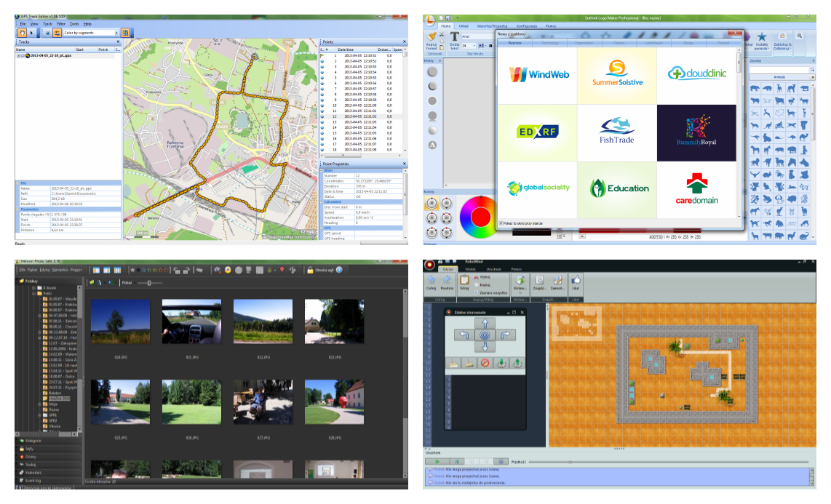Open the Tools menu in GPS Track Editor
Image resolution: width=831 pixels, height=504 pixels.
pos(74,24)
